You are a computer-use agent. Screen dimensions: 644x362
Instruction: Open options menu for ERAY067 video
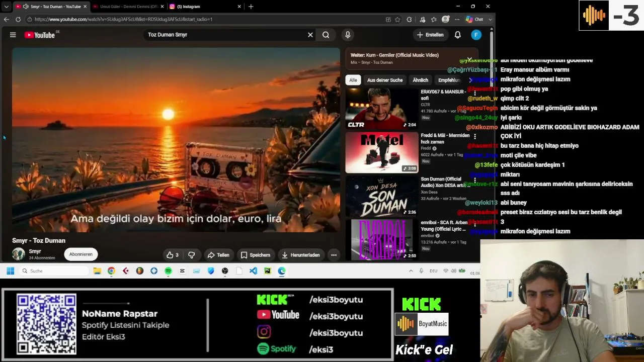click(x=474, y=93)
